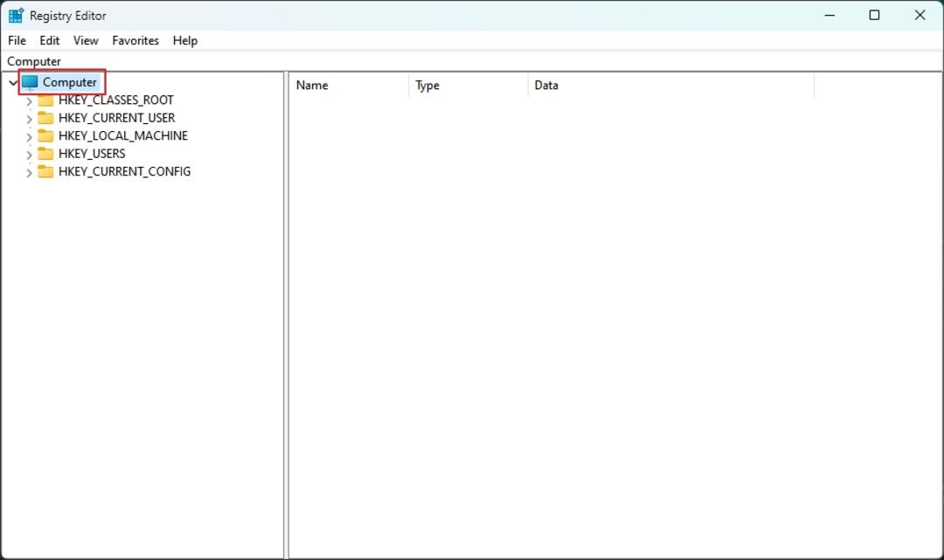The height and width of the screenshot is (560, 944).
Task: Maximize the Registry Editor window
Action: (874, 15)
